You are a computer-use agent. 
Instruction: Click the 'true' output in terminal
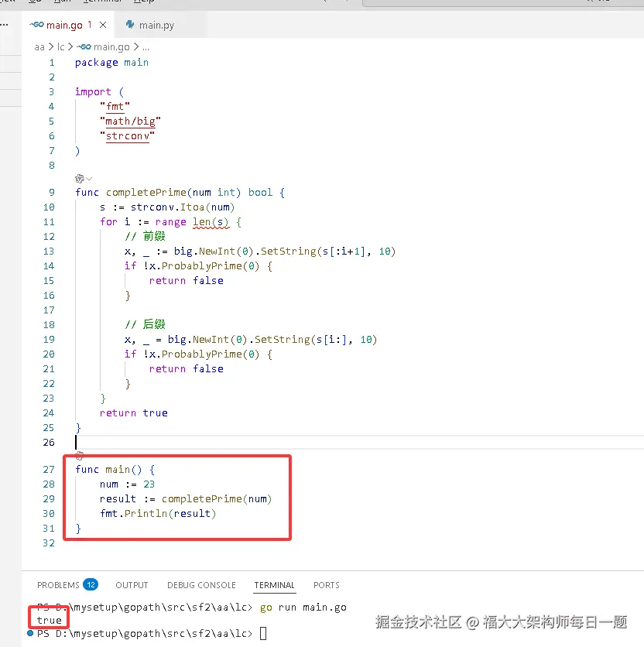point(49,620)
